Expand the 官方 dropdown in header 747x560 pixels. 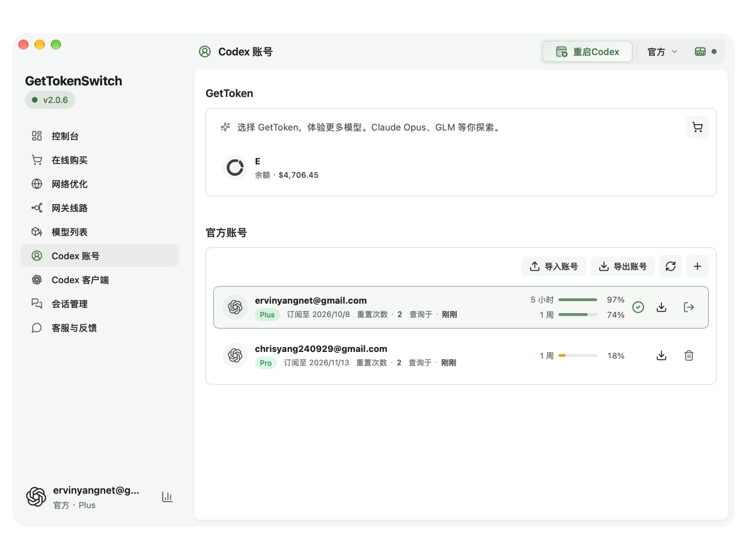[662, 52]
